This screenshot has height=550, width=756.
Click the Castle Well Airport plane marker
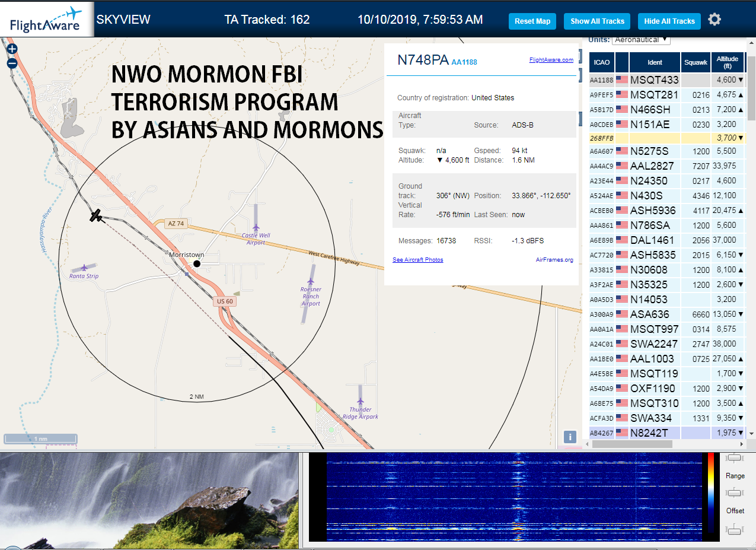coord(256,227)
